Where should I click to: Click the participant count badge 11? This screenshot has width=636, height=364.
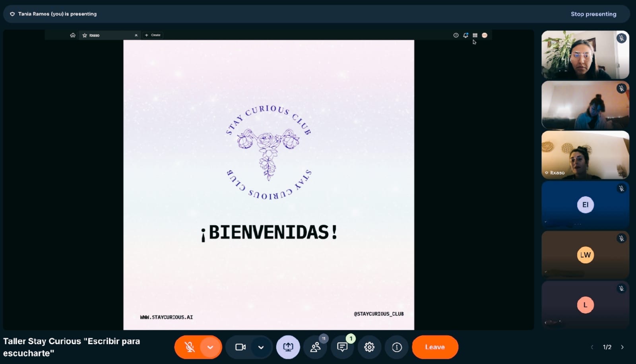click(324, 339)
